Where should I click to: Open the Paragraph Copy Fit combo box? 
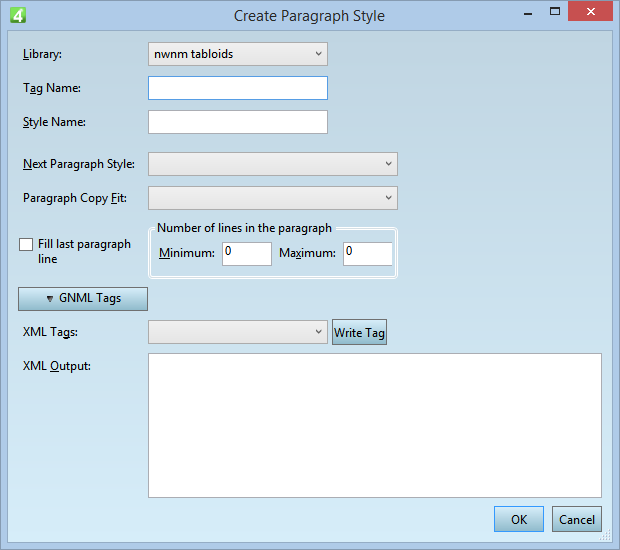(x=273, y=198)
